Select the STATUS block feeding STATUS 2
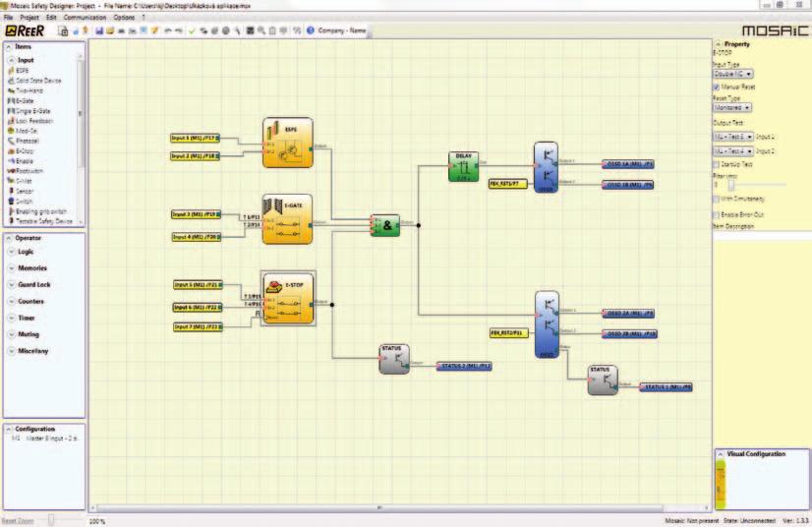Image resolution: width=812 pixels, height=527 pixels. [x=394, y=359]
